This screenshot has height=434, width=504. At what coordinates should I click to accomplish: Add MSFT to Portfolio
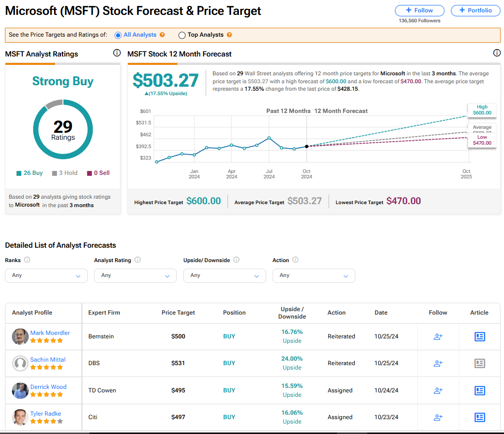[x=475, y=10]
